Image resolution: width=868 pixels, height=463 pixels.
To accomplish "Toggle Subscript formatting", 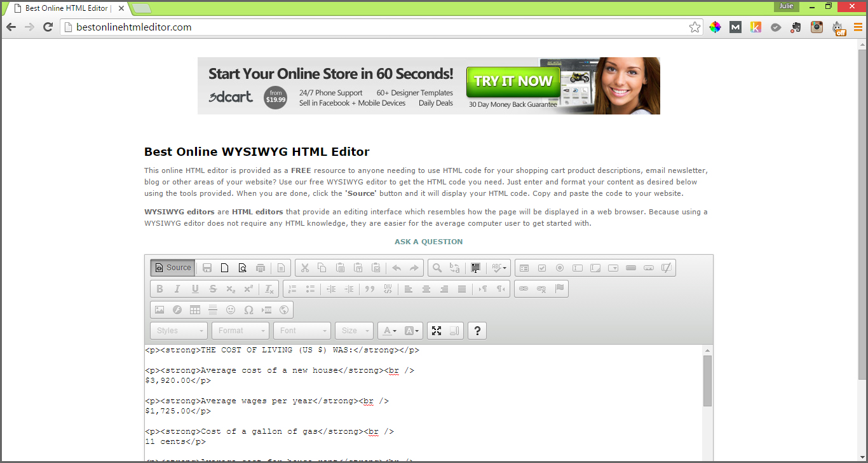I will click(x=231, y=289).
